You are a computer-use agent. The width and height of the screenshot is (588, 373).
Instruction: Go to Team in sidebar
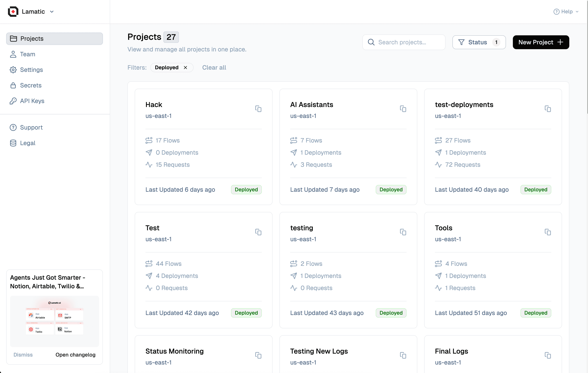coord(27,54)
